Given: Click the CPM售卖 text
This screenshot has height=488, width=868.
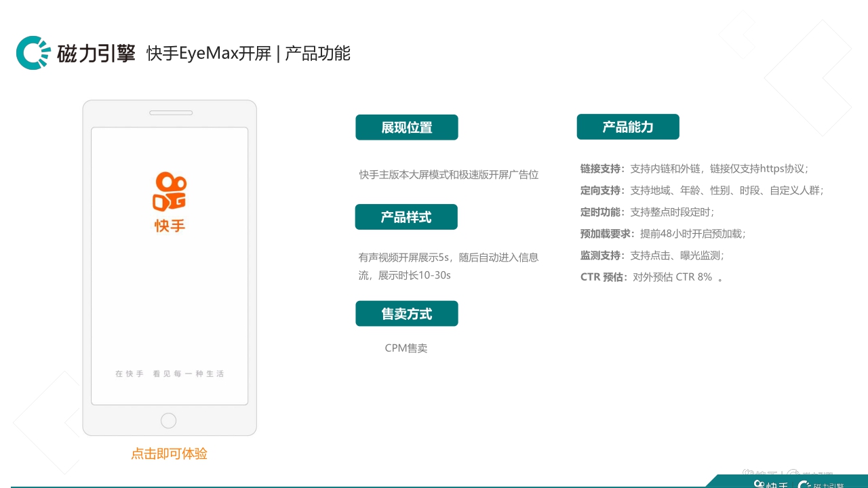Looking at the screenshot, I should coord(406,348).
